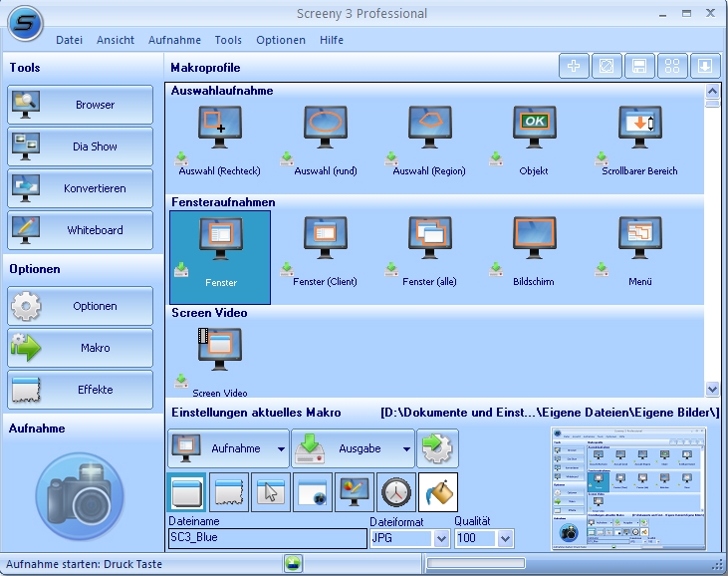Expand the Qualität 100 dropdown
Image resolution: width=728 pixels, height=576 pixels.
(505, 539)
